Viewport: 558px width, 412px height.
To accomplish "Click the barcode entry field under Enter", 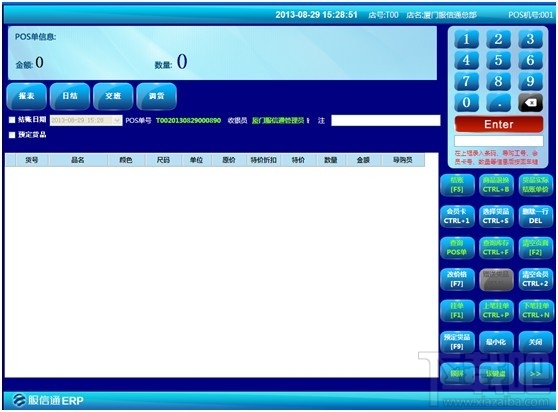I will click(x=499, y=141).
